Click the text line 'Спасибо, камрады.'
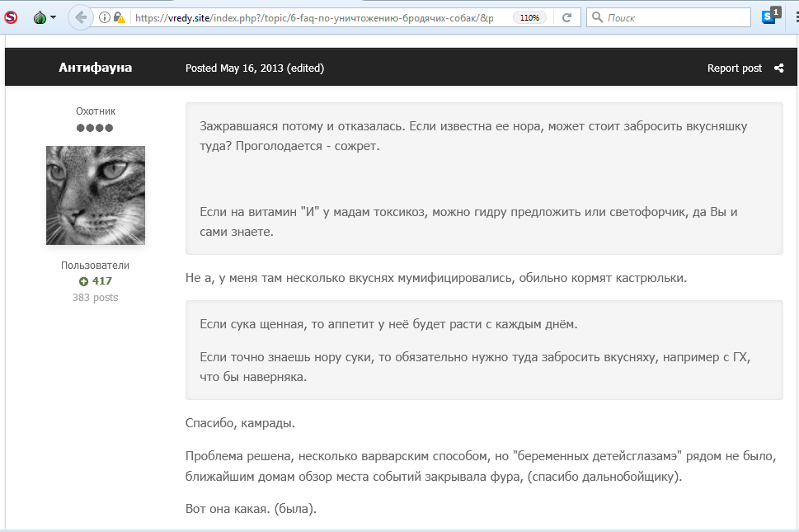Viewport: 799px width, 532px height. [x=240, y=423]
